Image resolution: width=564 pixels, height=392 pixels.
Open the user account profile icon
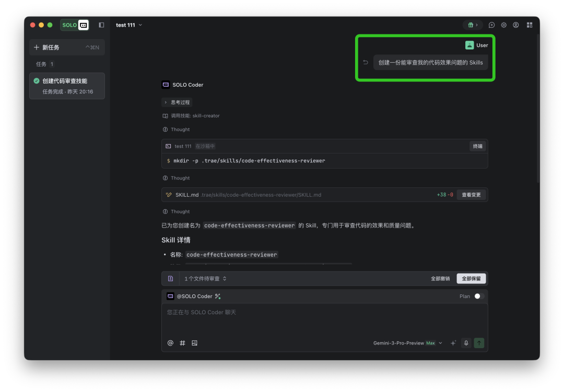pyautogui.click(x=516, y=25)
